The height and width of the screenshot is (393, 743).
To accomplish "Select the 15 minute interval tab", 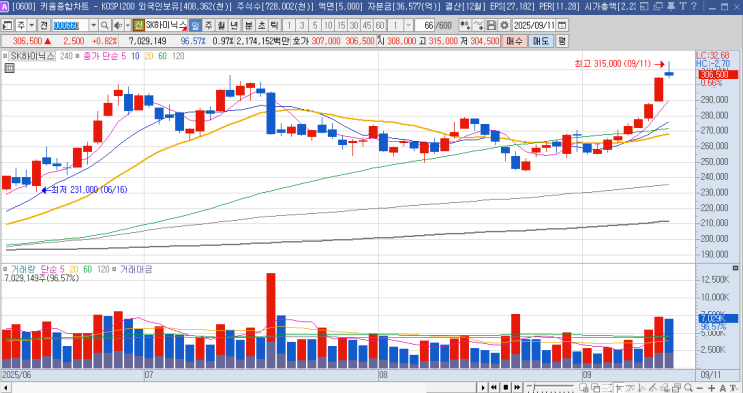I will 341,25.
